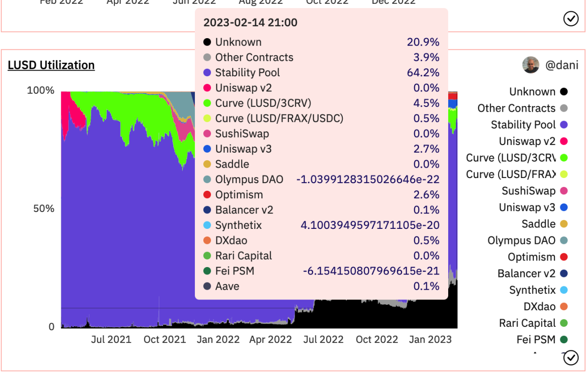
Task: Click the DXdao dot in the tooltip
Action: (207, 241)
